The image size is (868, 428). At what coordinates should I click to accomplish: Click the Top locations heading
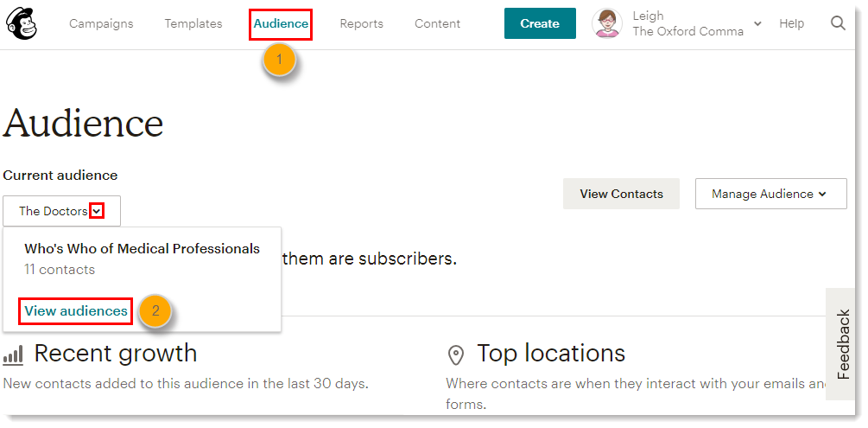pyautogui.click(x=551, y=353)
